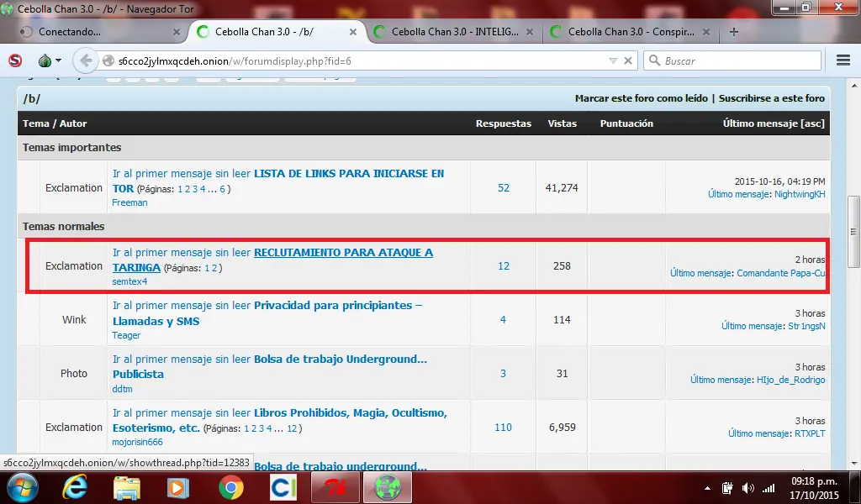Screen dimensions: 861x504
Task: Click the 12 replies count
Action: [x=504, y=266]
